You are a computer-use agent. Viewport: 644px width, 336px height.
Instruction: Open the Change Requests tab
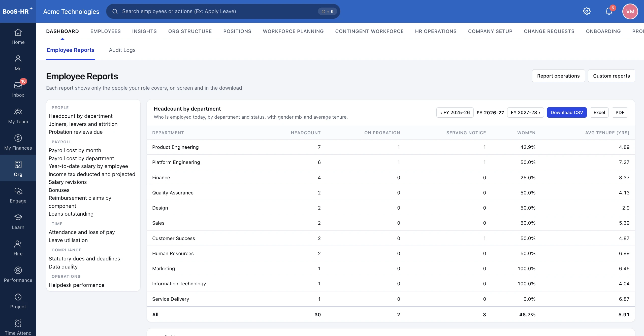(x=549, y=31)
